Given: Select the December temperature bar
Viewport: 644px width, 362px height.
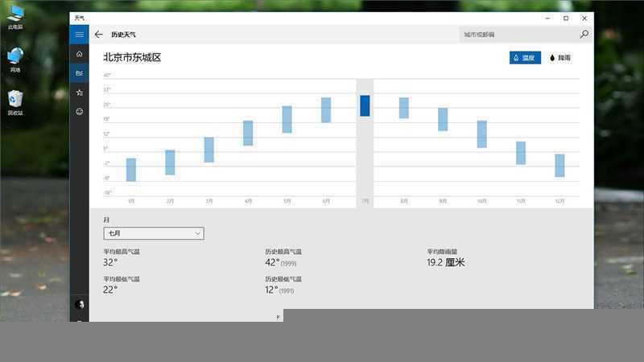Looking at the screenshot, I should click(x=559, y=166).
